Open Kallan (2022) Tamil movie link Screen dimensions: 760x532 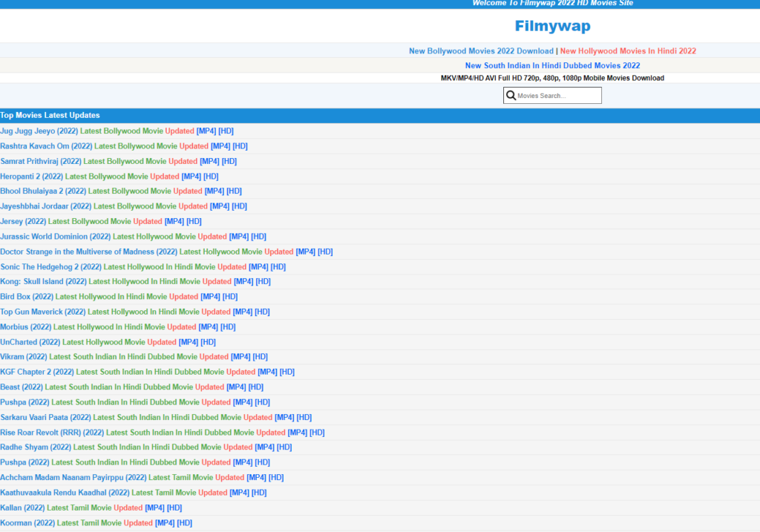(x=91, y=508)
